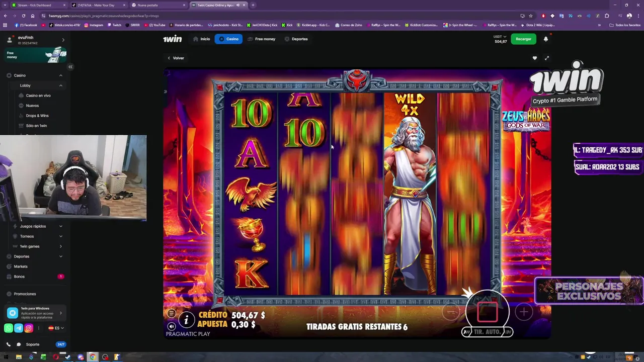Click the phone call support icon
Screen dimensions: 644x362
(9, 344)
